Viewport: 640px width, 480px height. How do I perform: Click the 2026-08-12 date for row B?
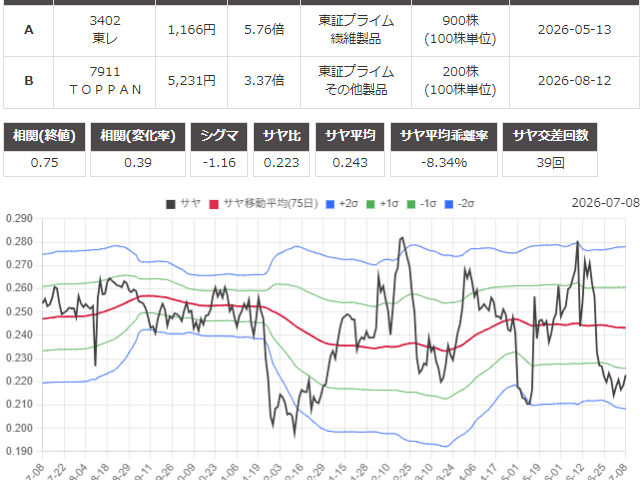(x=574, y=81)
